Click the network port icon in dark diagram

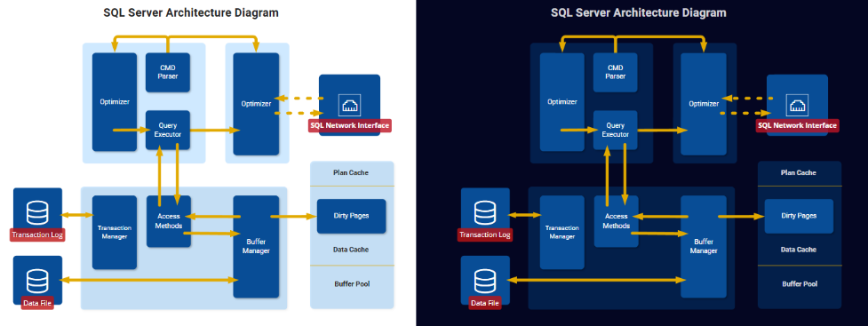[797, 105]
